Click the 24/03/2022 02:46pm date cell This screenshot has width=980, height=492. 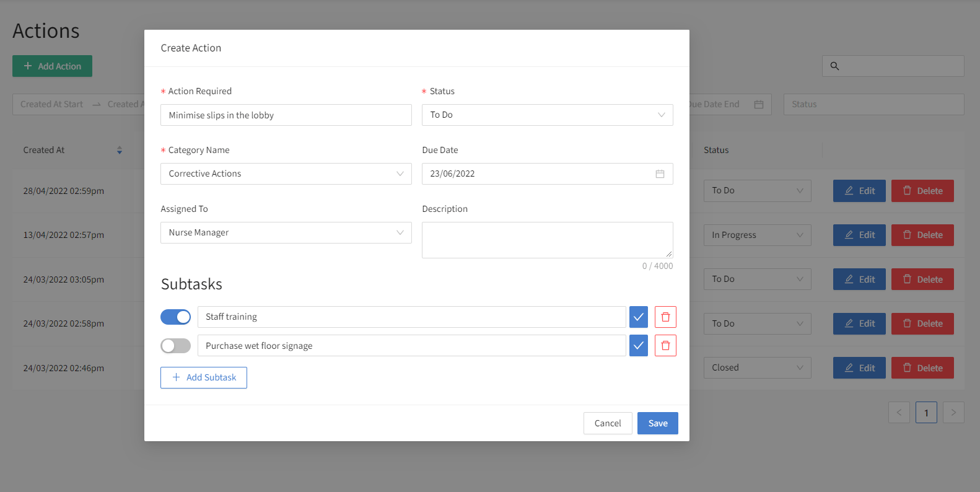click(64, 368)
